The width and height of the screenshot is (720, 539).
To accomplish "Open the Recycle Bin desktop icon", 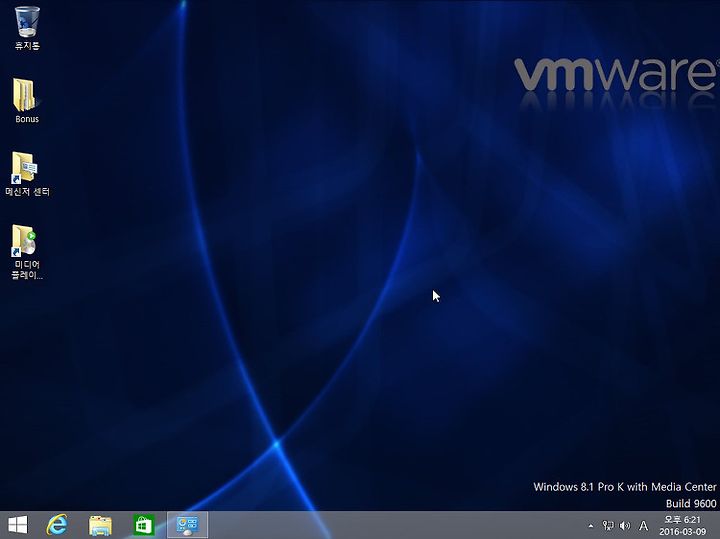I will (x=27, y=27).
